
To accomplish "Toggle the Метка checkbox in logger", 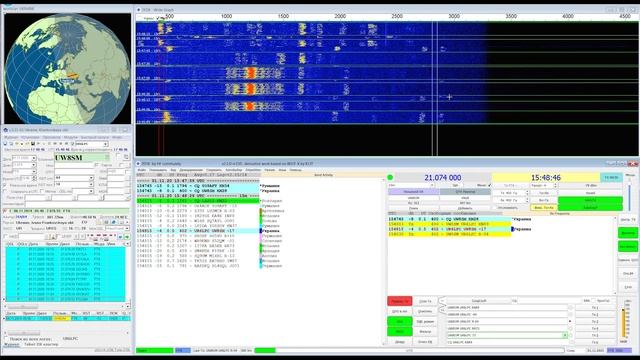I will 42,191.
